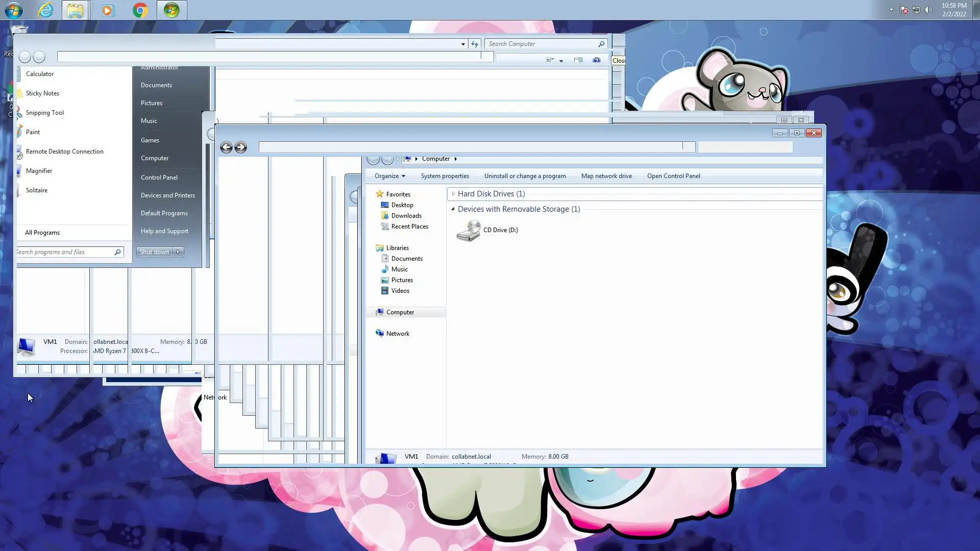Image resolution: width=980 pixels, height=551 pixels.
Task: Select Devices and Printers menu entry
Action: pyautogui.click(x=167, y=195)
